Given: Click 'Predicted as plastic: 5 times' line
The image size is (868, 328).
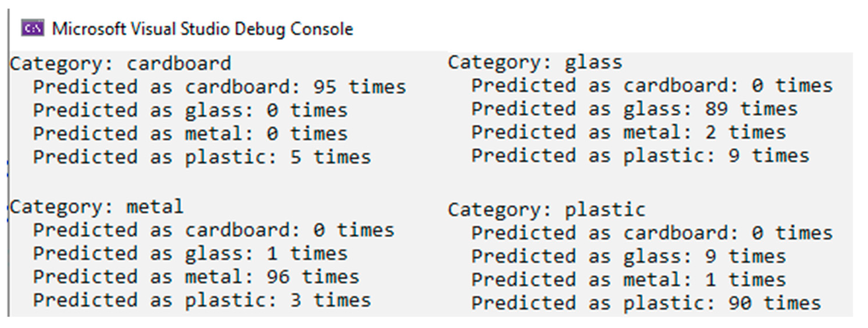Looking at the screenshot, I should 202,157.
